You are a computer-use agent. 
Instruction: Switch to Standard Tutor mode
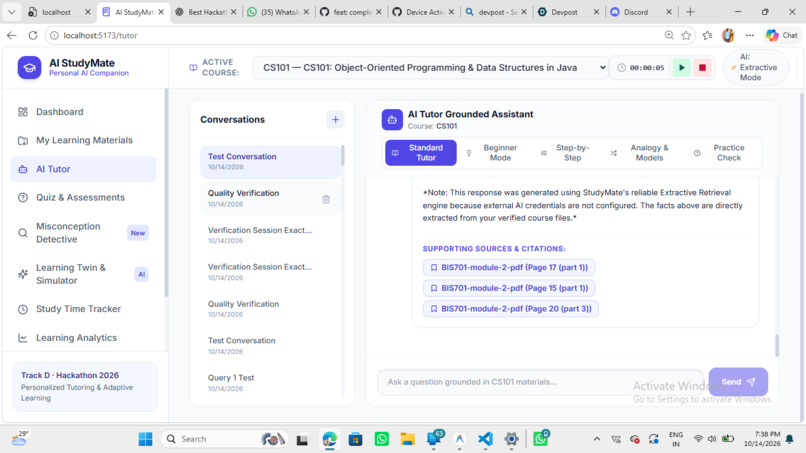point(420,153)
